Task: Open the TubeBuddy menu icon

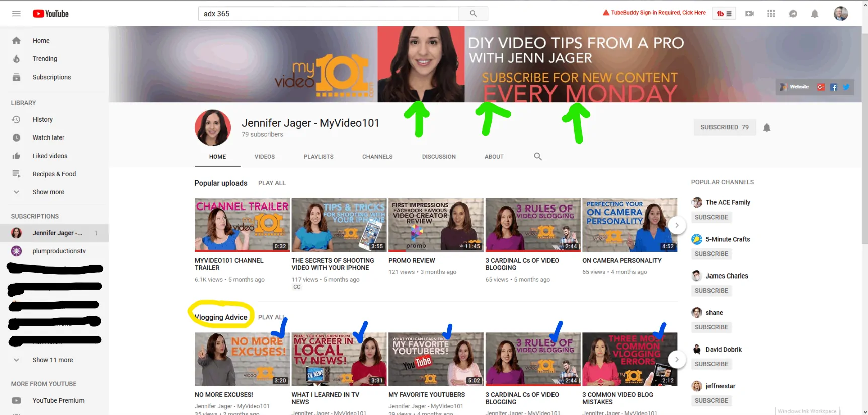Action: click(724, 14)
